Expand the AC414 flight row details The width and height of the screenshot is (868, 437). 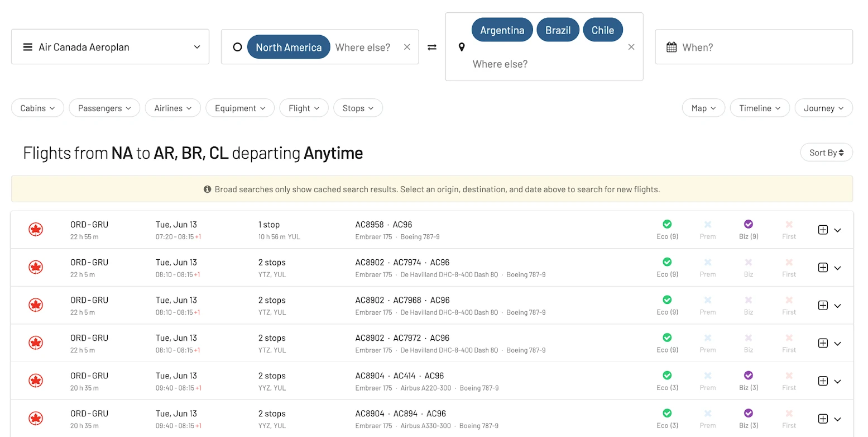click(837, 382)
